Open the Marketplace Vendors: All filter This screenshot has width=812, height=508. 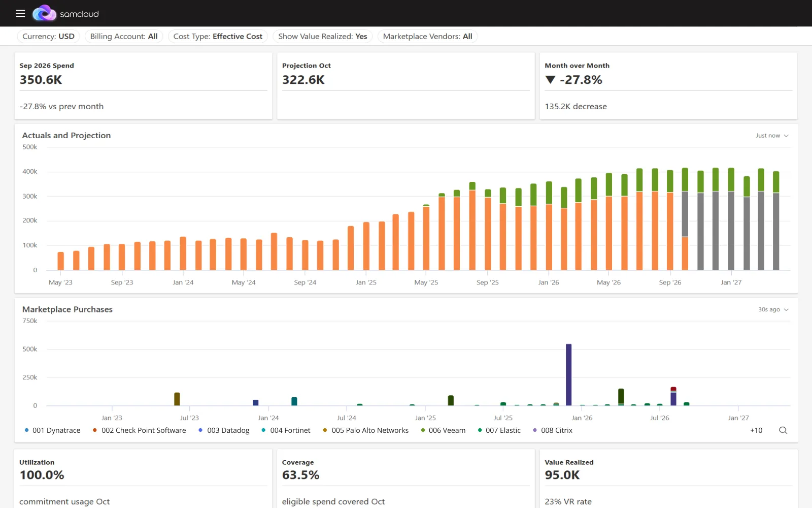(x=427, y=37)
